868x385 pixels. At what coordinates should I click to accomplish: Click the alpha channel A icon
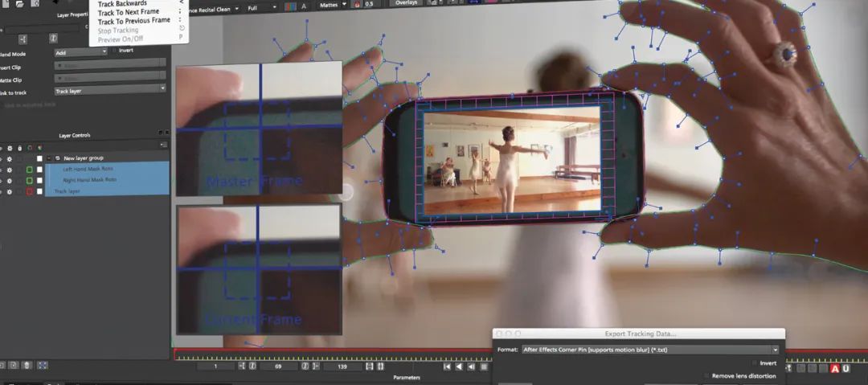pos(304,6)
